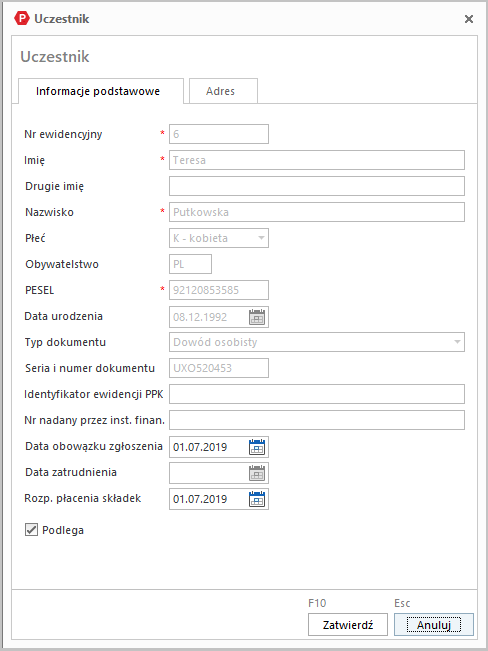Click the PESEL number field
Image resolution: width=488 pixels, height=651 pixels.
point(218,290)
